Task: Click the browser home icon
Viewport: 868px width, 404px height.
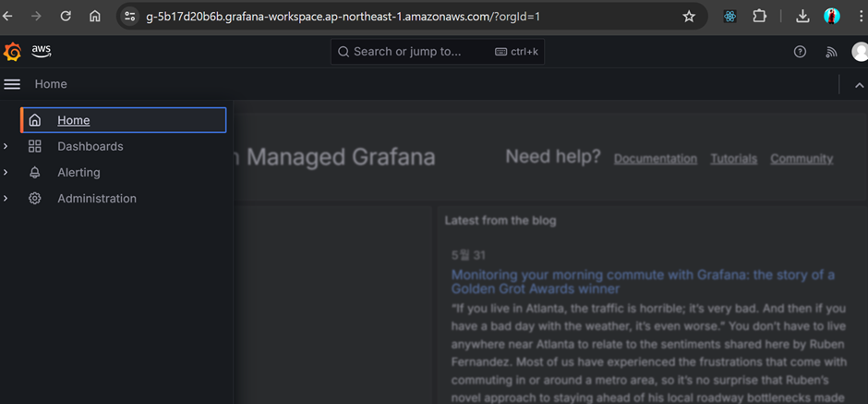Action: [95, 16]
